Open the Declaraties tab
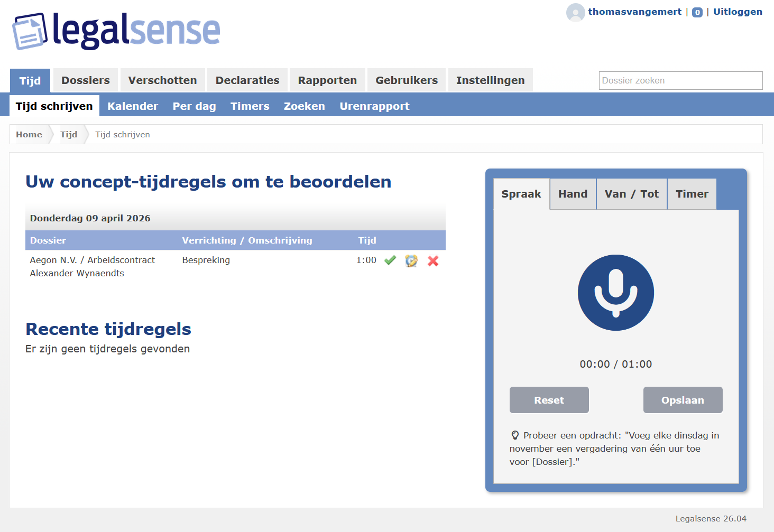This screenshot has width=774, height=532. point(247,80)
